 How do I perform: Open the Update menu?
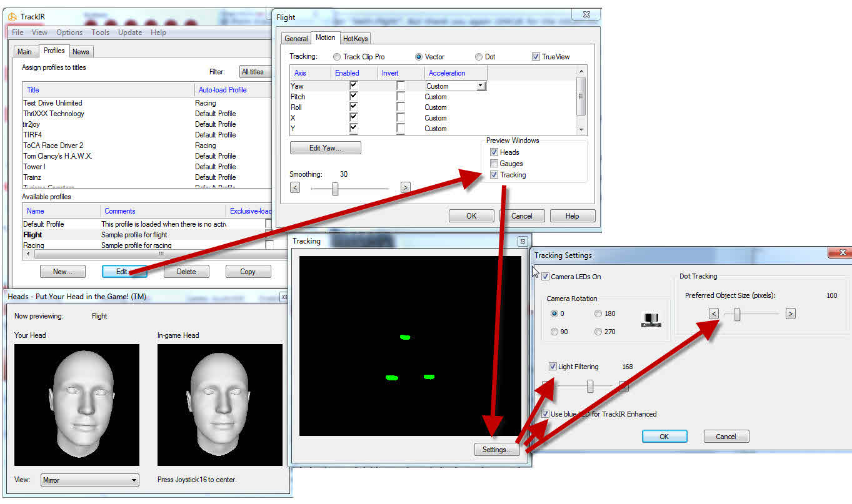tap(130, 32)
